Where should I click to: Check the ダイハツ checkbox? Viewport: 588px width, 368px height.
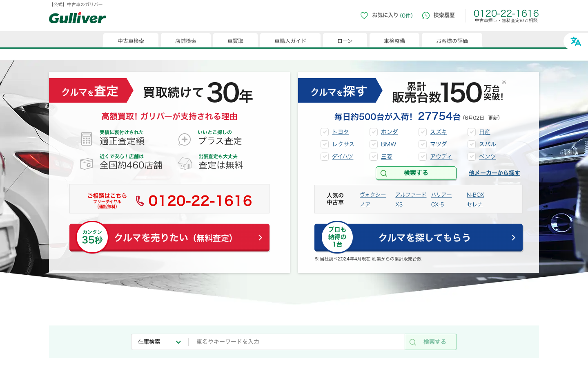tap(325, 157)
